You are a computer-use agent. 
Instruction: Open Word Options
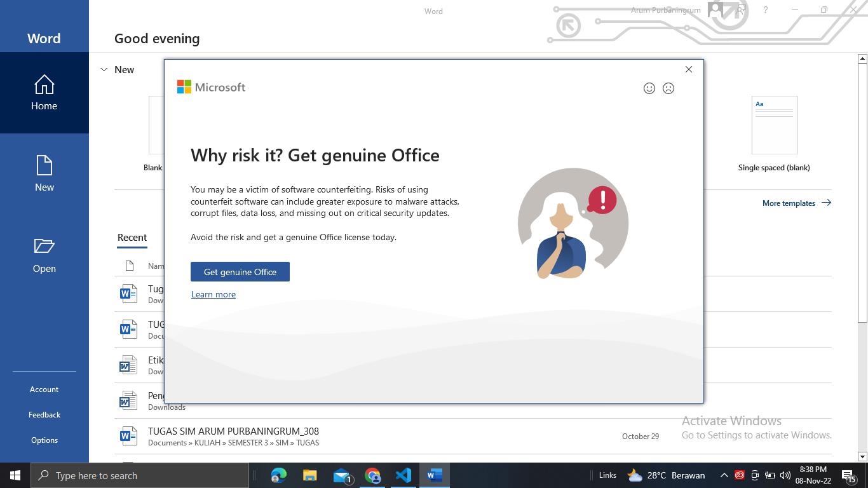[x=44, y=440]
